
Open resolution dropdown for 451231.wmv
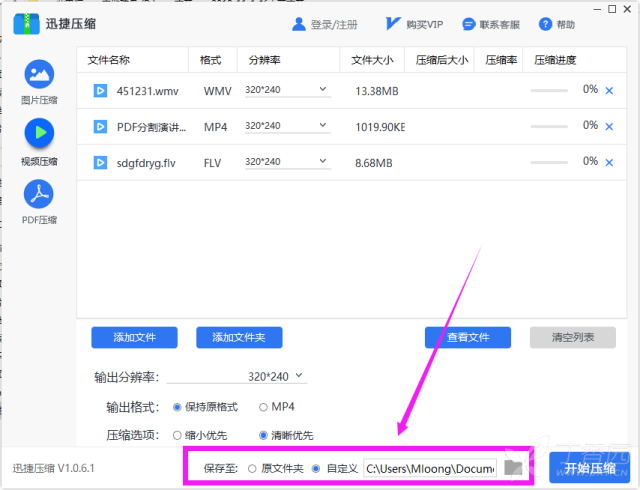pyautogui.click(x=288, y=90)
